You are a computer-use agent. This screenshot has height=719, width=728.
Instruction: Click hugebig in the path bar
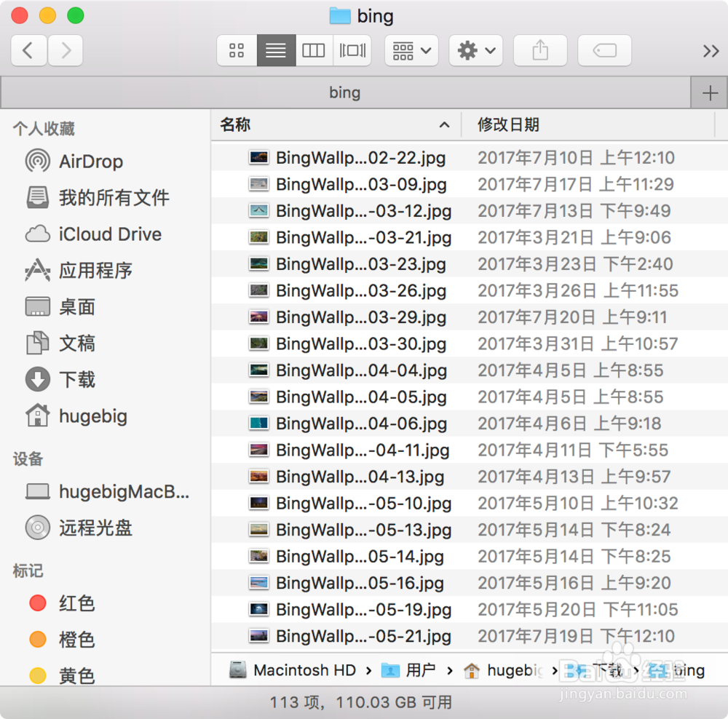[x=504, y=670]
